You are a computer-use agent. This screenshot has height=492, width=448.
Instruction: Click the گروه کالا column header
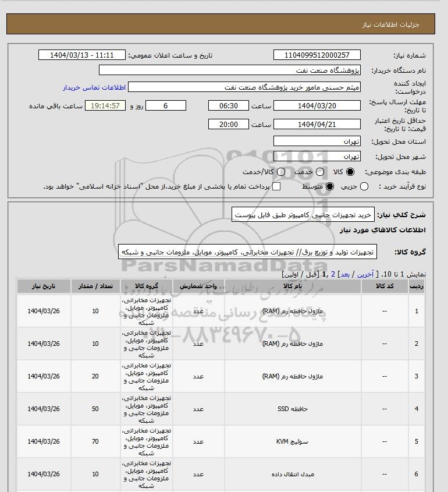pyautogui.click(x=147, y=286)
